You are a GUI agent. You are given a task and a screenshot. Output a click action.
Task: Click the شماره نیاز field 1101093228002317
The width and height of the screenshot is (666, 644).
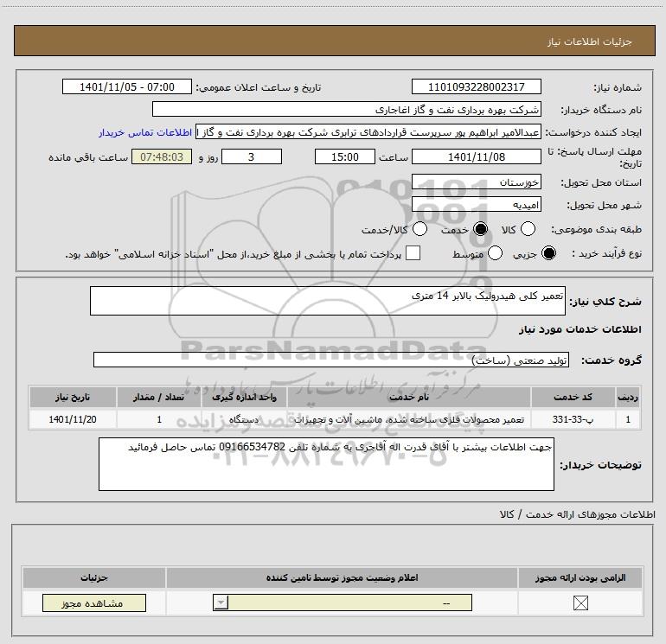[476, 87]
